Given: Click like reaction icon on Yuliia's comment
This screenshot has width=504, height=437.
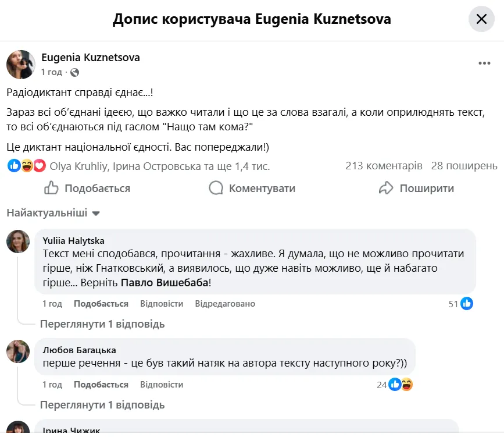Looking at the screenshot, I should [466, 303].
